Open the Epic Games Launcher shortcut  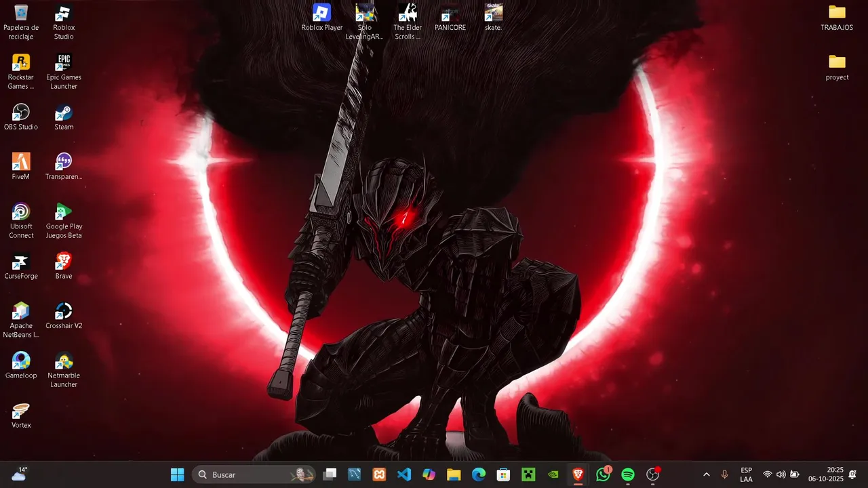point(64,71)
